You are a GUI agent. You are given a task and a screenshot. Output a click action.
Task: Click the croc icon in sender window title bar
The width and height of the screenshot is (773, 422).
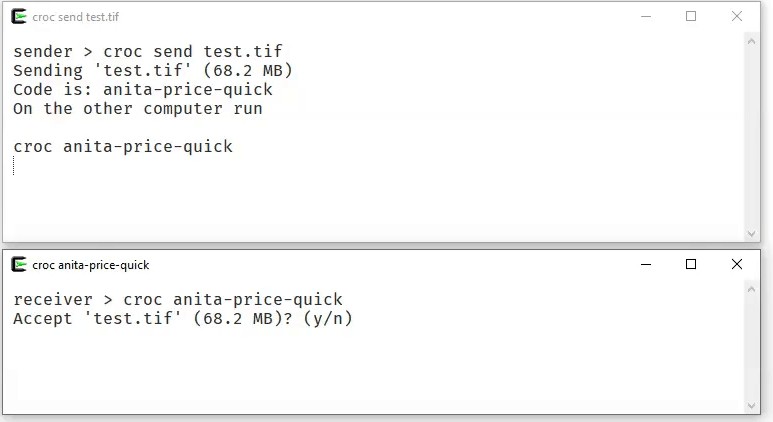18,17
